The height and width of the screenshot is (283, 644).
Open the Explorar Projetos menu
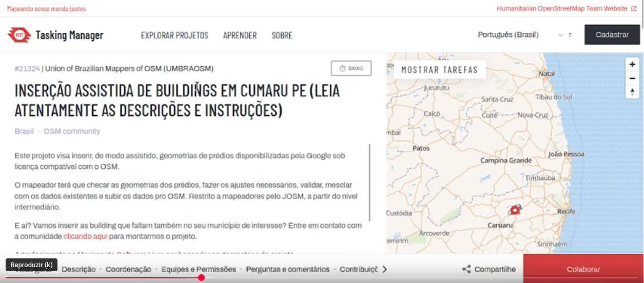tap(174, 35)
